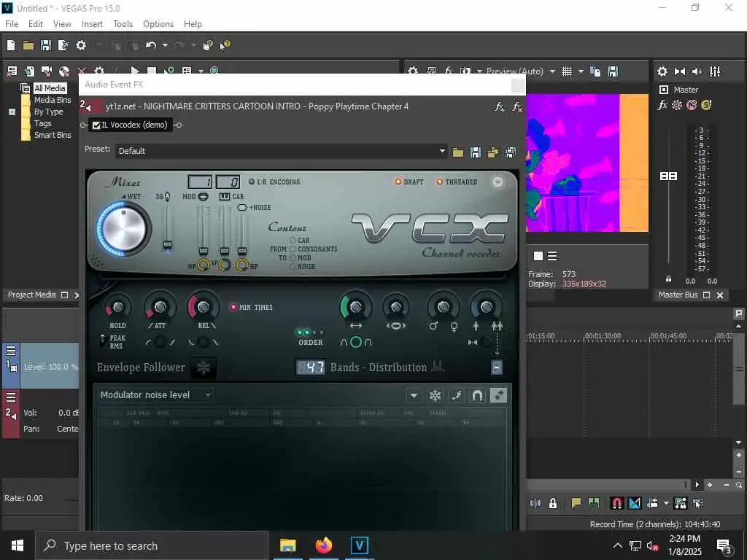Image resolution: width=747 pixels, height=560 pixels.
Task: Copy snapshot to clipboard in preview toolbar
Action: click(x=595, y=71)
